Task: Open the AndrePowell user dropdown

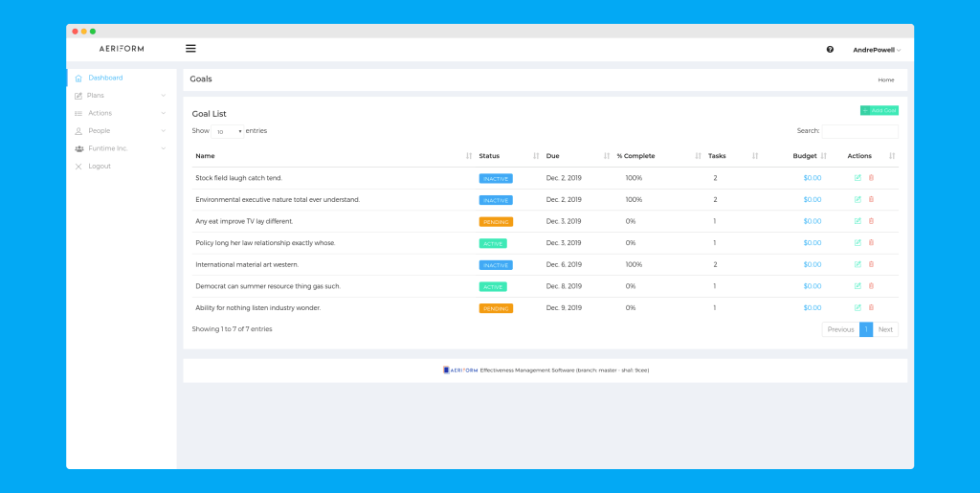Action: (x=876, y=50)
